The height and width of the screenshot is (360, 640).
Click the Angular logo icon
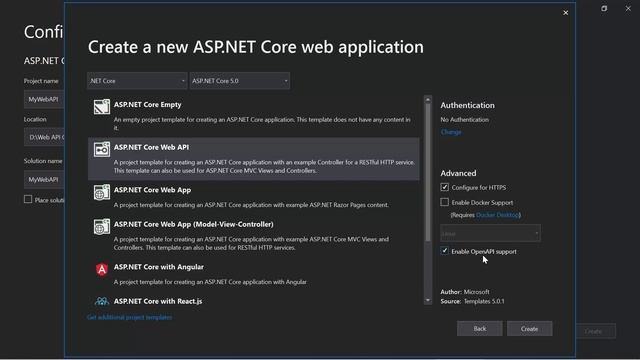(102, 269)
